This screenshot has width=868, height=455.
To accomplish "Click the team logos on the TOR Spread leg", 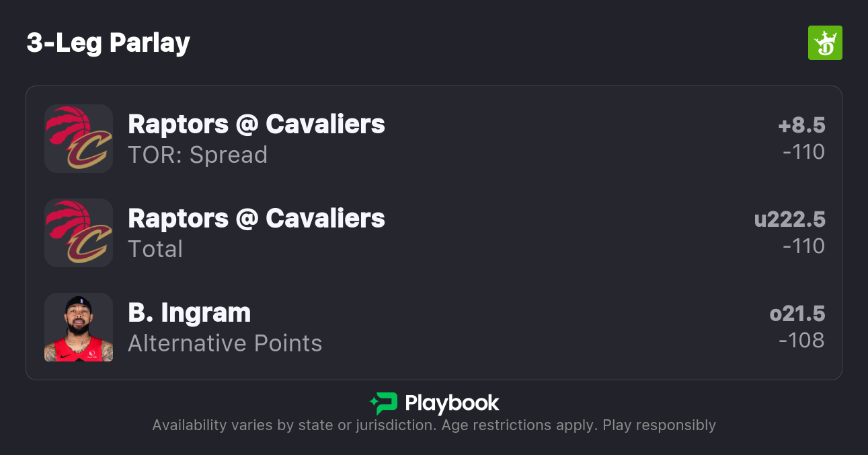I will (79, 139).
